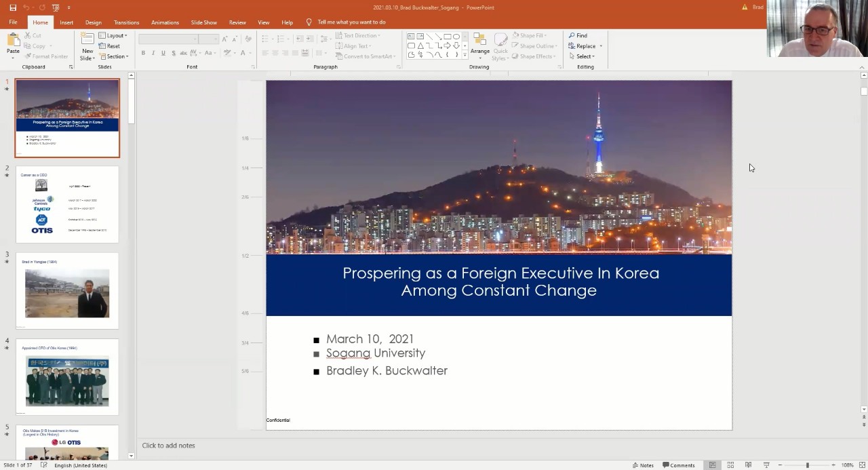The height and width of the screenshot is (470, 868).
Task: Open Reading View from status bar
Action: tap(748, 465)
